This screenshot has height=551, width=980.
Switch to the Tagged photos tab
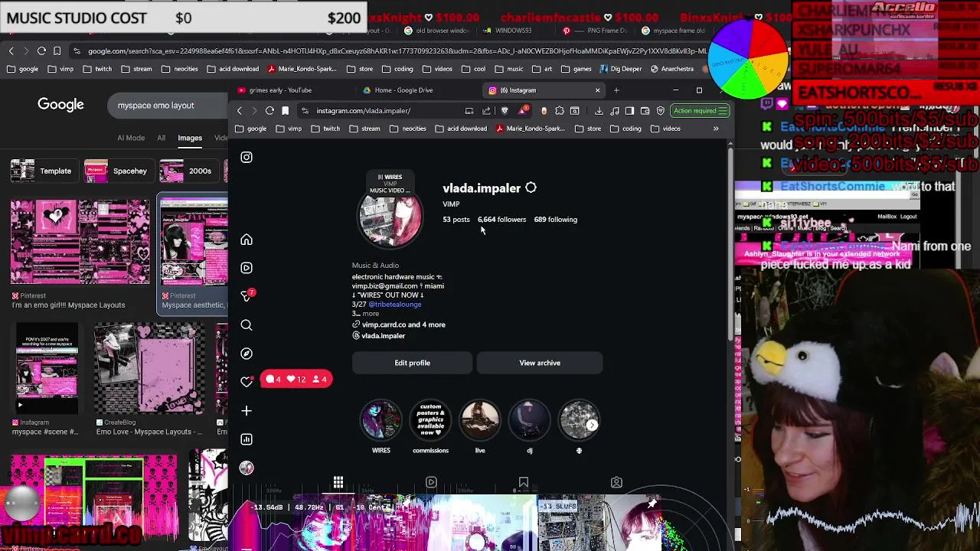[616, 482]
